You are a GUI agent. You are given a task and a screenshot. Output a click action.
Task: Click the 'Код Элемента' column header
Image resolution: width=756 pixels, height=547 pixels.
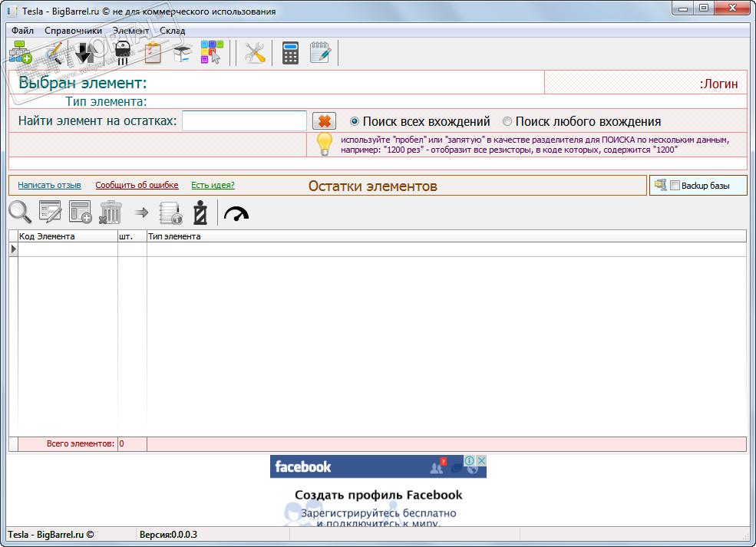click(68, 236)
